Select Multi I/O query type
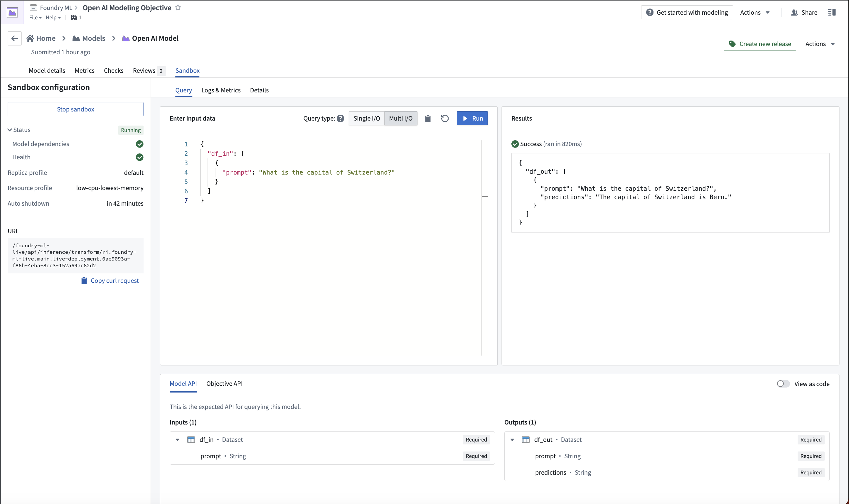 coord(401,119)
